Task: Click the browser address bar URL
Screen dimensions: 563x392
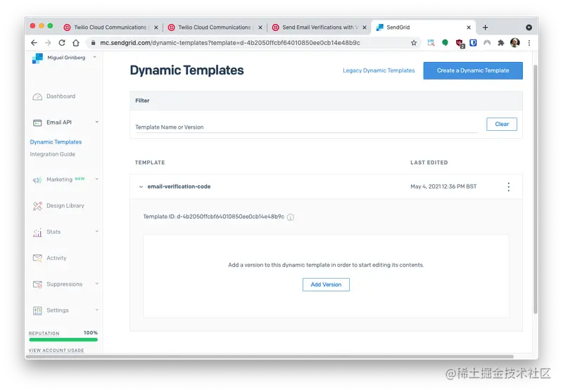Action: tap(230, 43)
